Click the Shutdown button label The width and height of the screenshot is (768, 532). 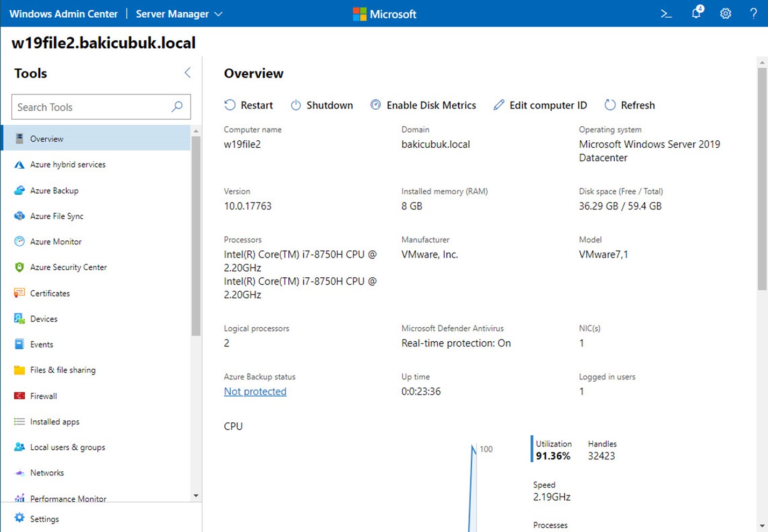click(330, 105)
